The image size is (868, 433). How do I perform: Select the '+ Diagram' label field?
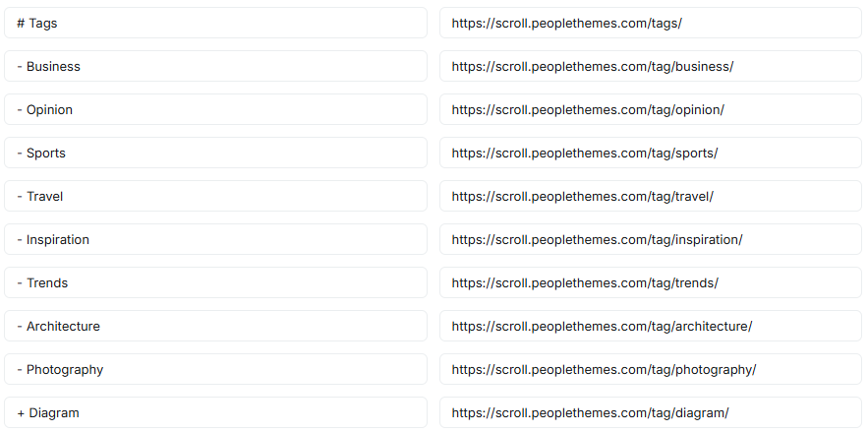(x=216, y=412)
